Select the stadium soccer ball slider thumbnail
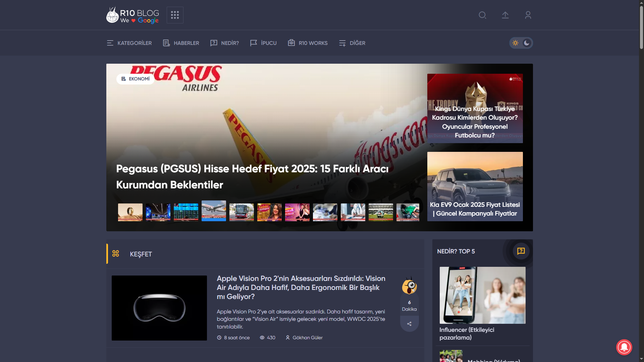 point(381,212)
